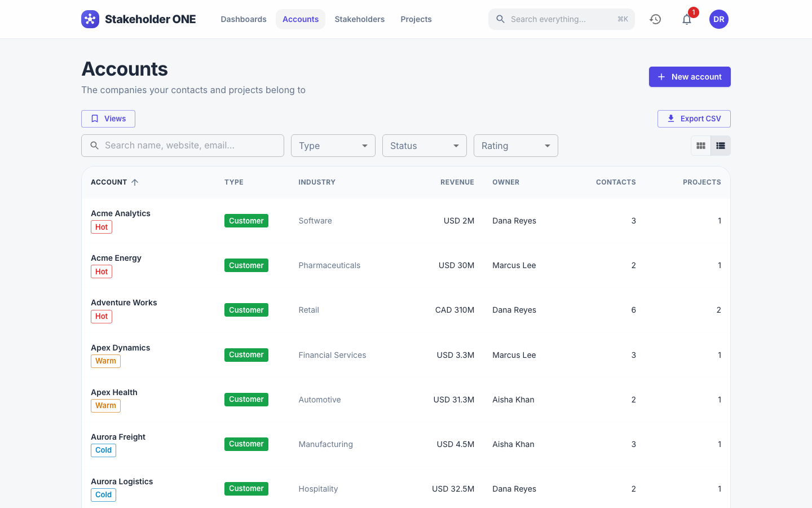This screenshot has height=508, width=812.
Task: Go to the Dashboards tab
Action: coord(244,19)
